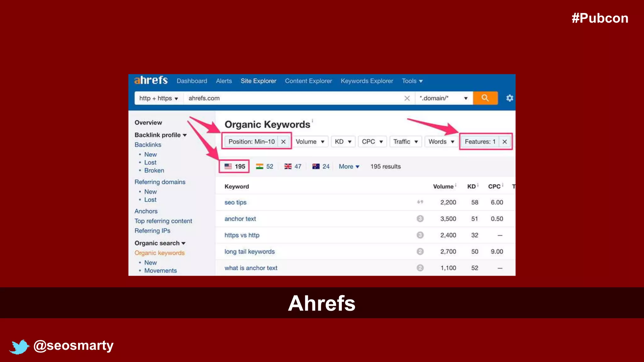Screen dimensions: 644x362
Task: Select the UK flag with 47 keywords
Action: click(x=293, y=167)
